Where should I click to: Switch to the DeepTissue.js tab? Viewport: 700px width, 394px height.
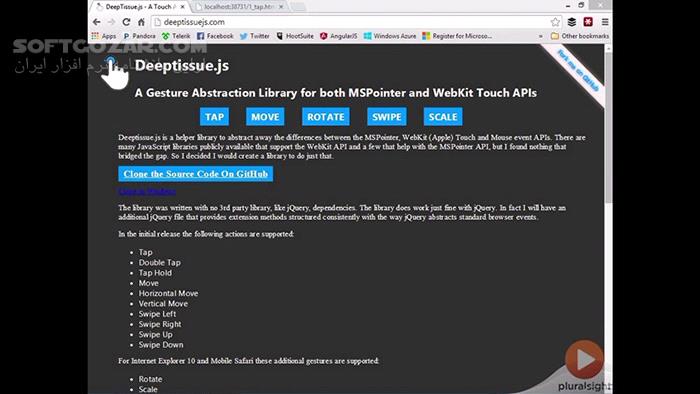(x=140, y=7)
